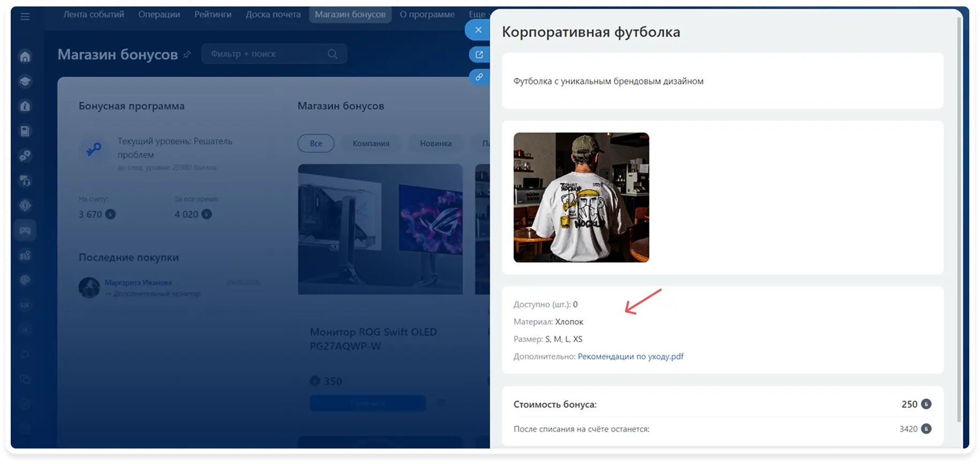This screenshot has width=980, height=464.
Task: Open Рекомендации по уходу.pdf link
Action: pyautogui.click(x=630, y=356)
